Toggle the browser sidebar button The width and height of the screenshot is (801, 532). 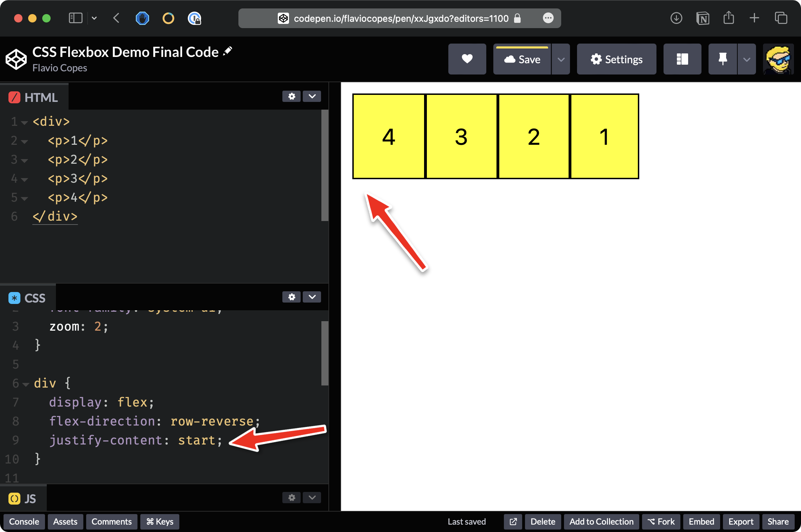coord(75,18)
